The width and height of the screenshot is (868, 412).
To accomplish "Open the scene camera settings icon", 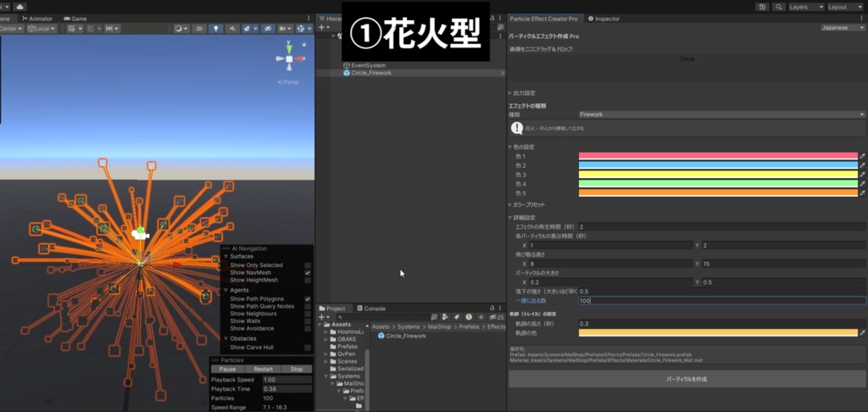I will click(x=285, y=28).
